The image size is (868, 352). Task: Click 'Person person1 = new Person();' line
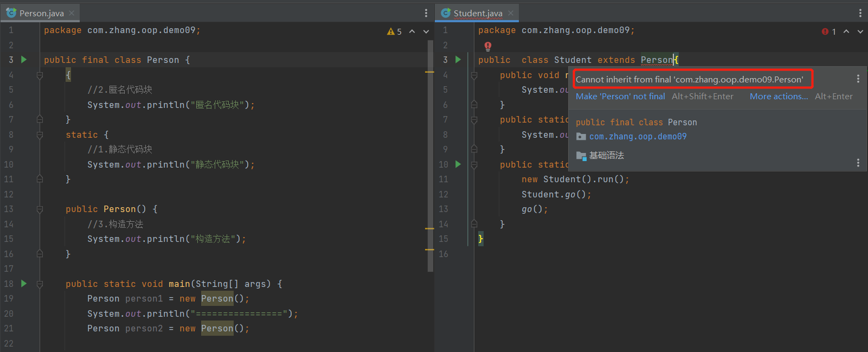click(x=168, y=298)
